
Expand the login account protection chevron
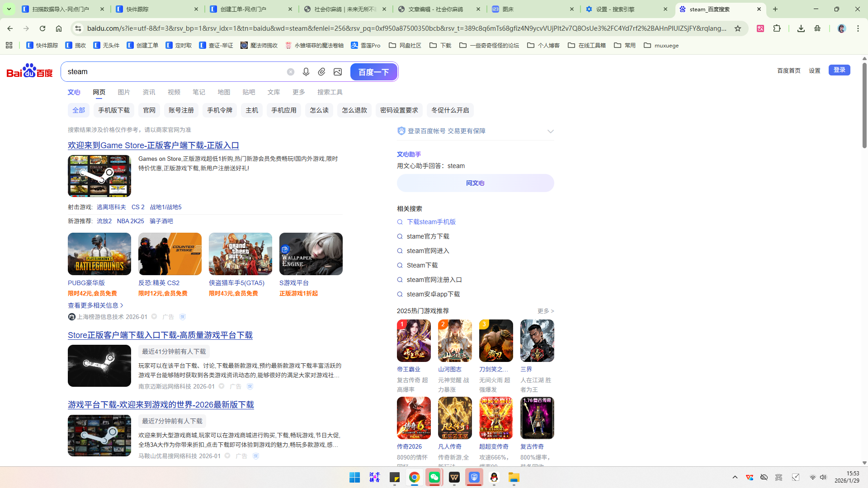click(x=550, y=131)
